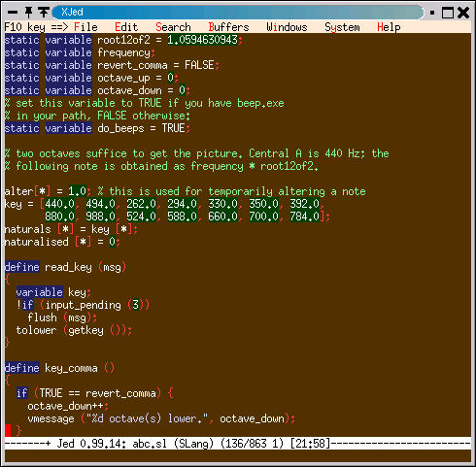Open the Buffers menu

click(228, 27)
